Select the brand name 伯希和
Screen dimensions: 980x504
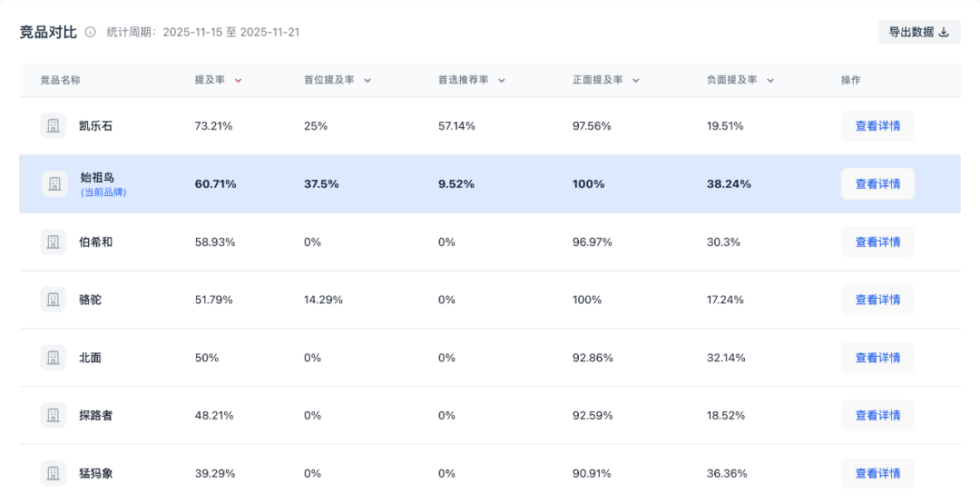pos(95,242)
